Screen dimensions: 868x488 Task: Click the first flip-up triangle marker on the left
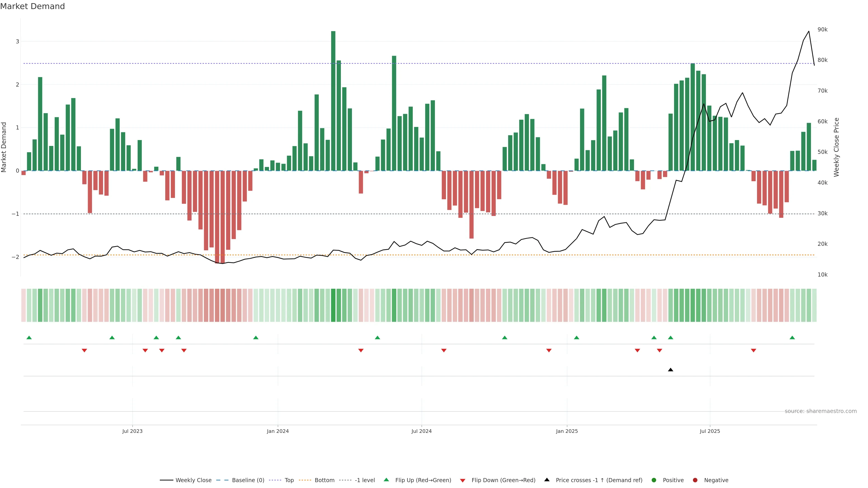point(29,338)
